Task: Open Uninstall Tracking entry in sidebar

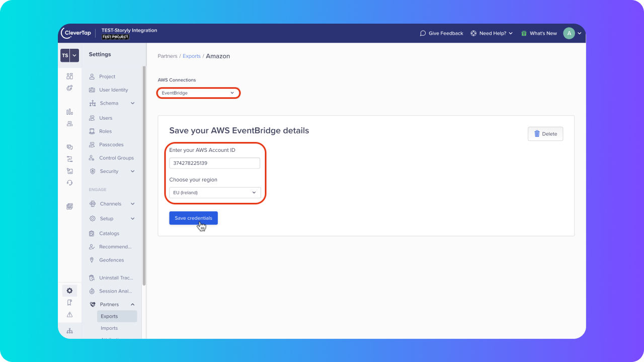Action: pyautogui.click(x=116, y=278)
